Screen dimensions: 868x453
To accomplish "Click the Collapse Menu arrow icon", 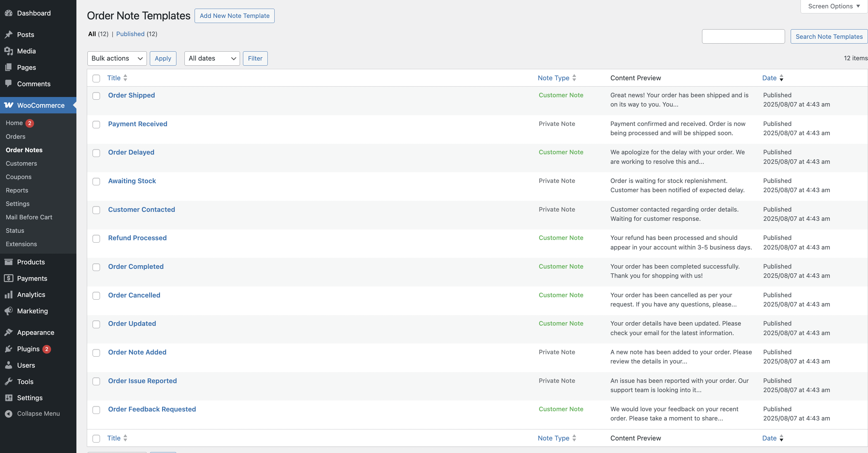I will 8,414.
